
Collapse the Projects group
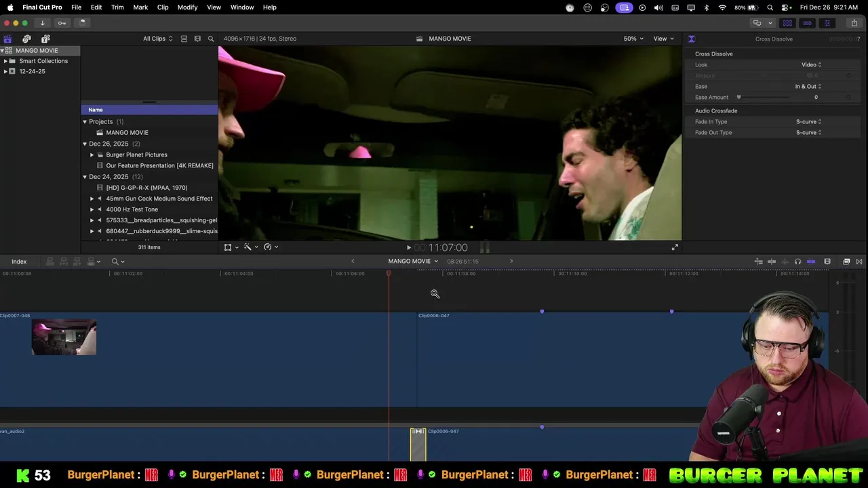pyautogui.click(x=85, y=122)
